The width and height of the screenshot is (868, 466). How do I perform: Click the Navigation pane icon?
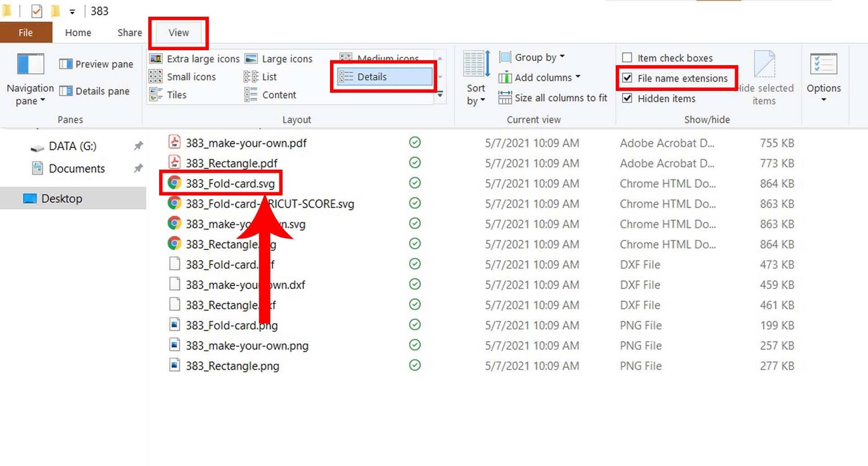click(x=30, y=64)
